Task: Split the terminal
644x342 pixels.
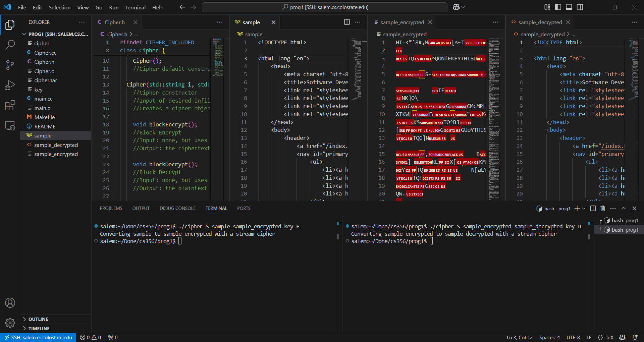Action: pyautogui.click(x=593, y=208)
